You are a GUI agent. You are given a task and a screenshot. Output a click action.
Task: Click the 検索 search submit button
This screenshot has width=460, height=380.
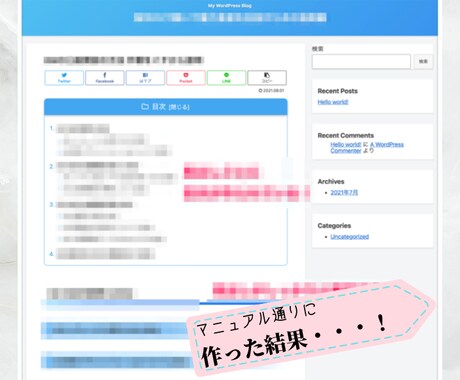pos(423,62)
